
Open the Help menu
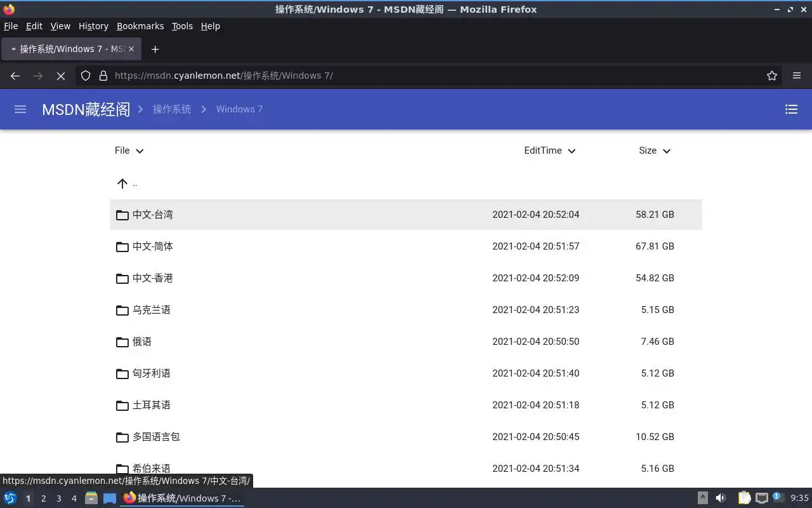click(211, 26)
